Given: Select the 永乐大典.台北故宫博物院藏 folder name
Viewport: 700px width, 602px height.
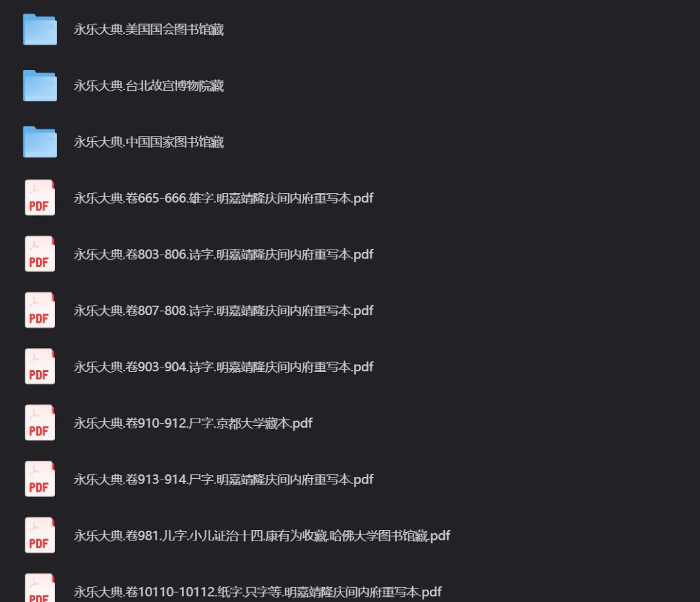Looking at the screenshot, I should 148,86.
